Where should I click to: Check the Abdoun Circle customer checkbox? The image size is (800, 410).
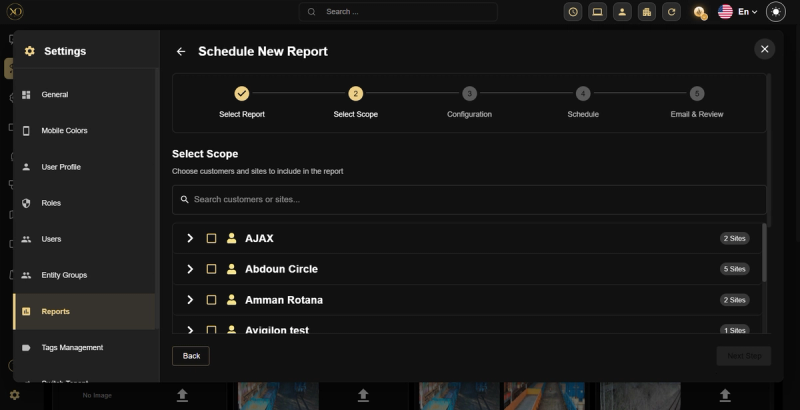click(x=211, y=269)
